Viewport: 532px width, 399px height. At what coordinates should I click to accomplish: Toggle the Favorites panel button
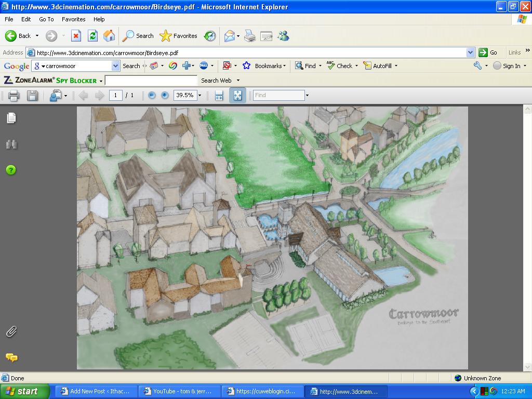(x=179, y=36)
